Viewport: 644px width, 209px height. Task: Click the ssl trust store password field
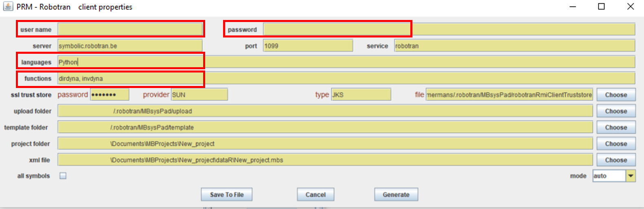110,95
